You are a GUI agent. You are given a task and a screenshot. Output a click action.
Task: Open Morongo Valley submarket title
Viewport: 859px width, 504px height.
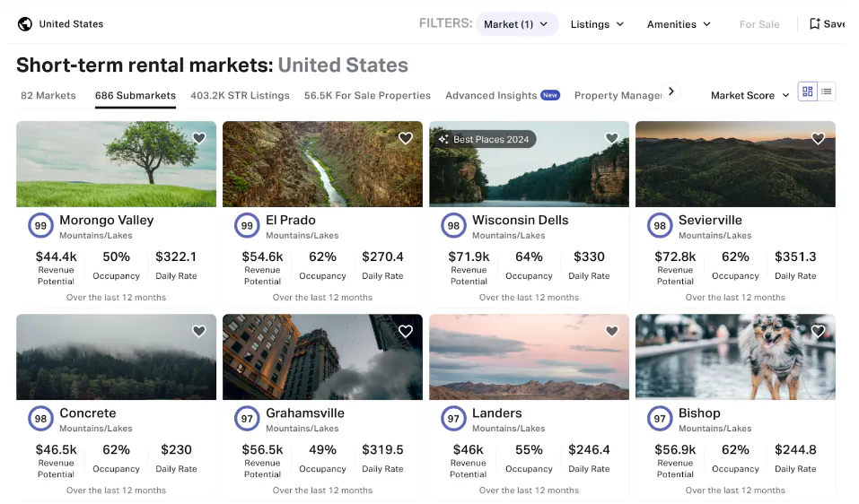[x=106, y=220]
